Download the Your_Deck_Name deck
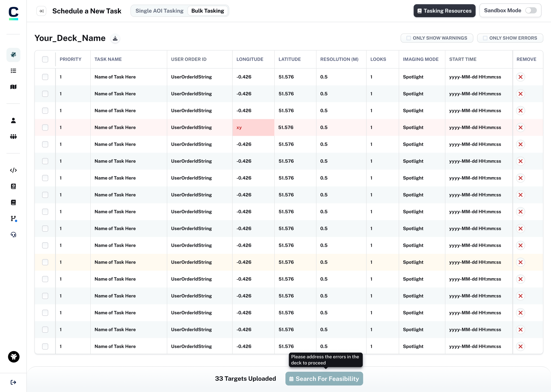Screen dimensions: 551x392 pos(115,38)
